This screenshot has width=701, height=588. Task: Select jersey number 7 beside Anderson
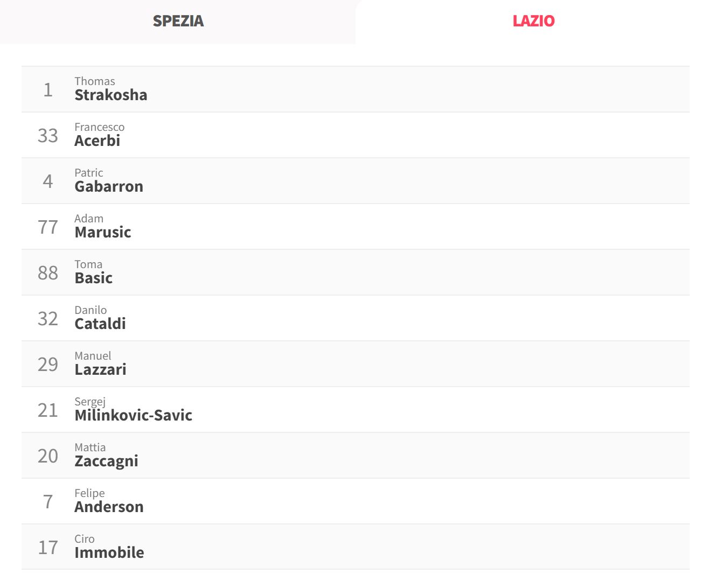[x=48, y=501]
